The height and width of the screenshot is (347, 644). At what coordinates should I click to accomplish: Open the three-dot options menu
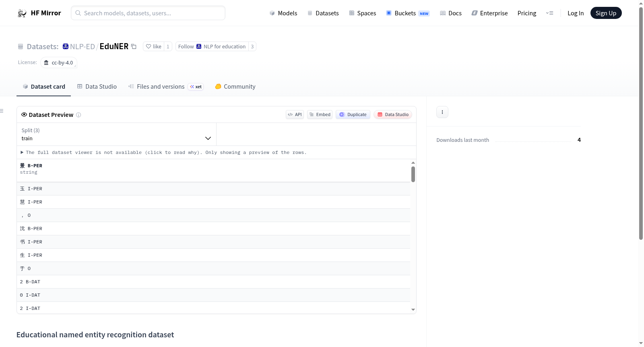coord(442,112)
